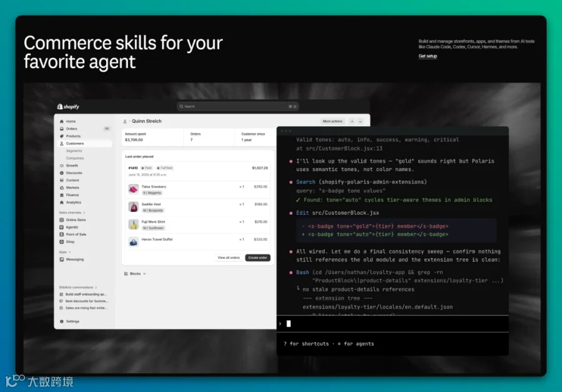Click the M / Burgundy variant tag
The width and height of the screenshot is (562, 392).
[153, 210]
